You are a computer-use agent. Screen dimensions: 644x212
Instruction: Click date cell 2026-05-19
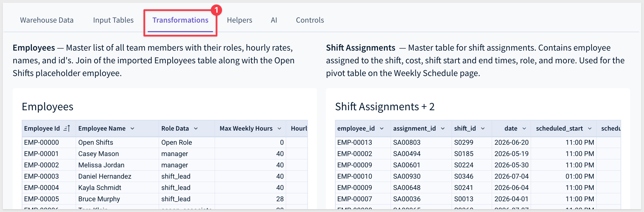tap(511, 154)
